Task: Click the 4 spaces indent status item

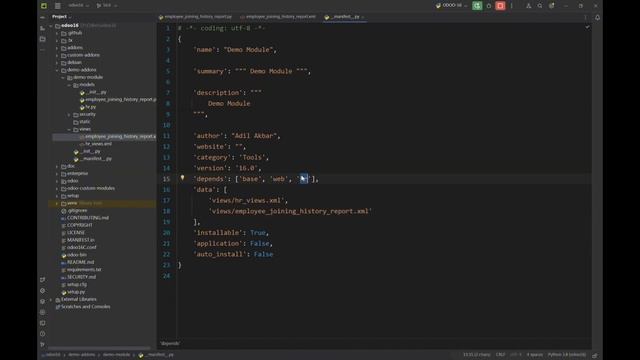Action: pyautogui.click(x=534, y=355)
